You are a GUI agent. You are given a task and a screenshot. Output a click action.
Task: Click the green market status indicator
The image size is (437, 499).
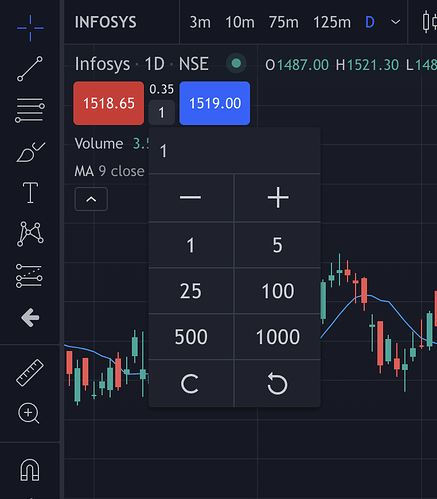click(x=236, y=63)
